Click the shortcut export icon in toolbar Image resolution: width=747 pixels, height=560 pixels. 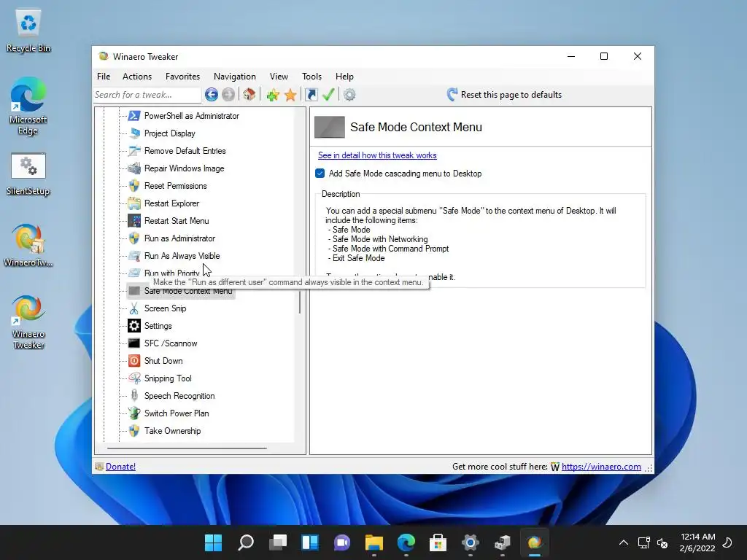(311, 95)
